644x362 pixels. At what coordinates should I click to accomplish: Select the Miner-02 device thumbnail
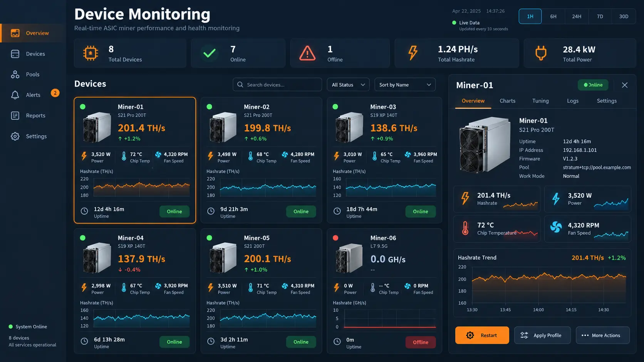223,127
